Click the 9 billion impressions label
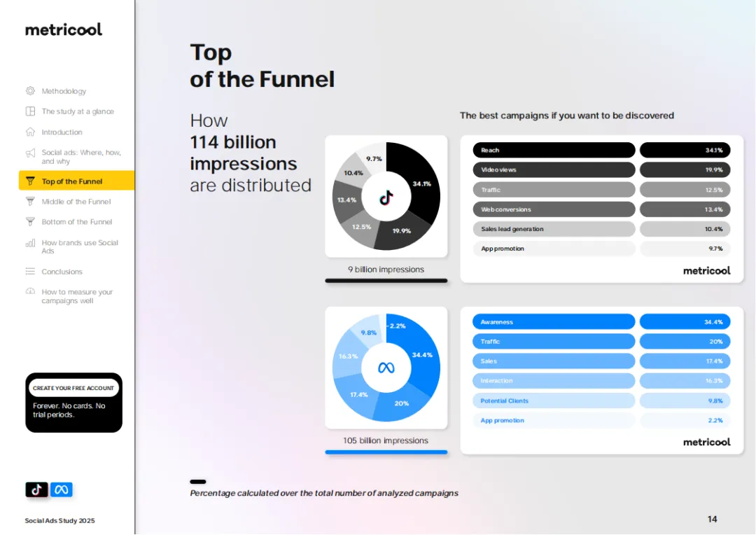756x535 pixels. tap(386, 269)
